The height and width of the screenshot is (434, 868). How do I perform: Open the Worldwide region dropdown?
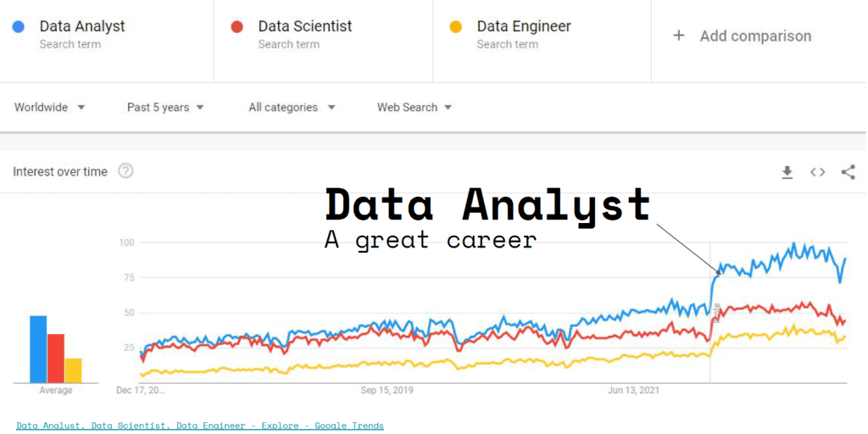pyautogui.click(x=50, y=108)
